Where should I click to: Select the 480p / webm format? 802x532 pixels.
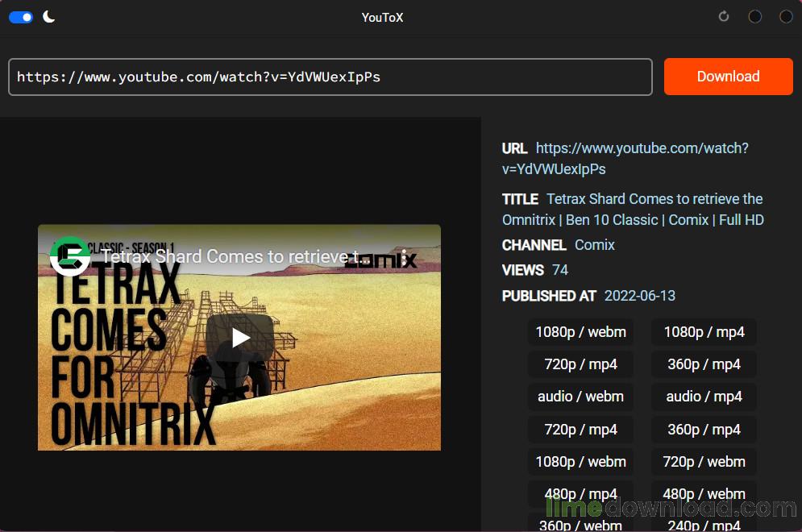[x=704, y=493]
